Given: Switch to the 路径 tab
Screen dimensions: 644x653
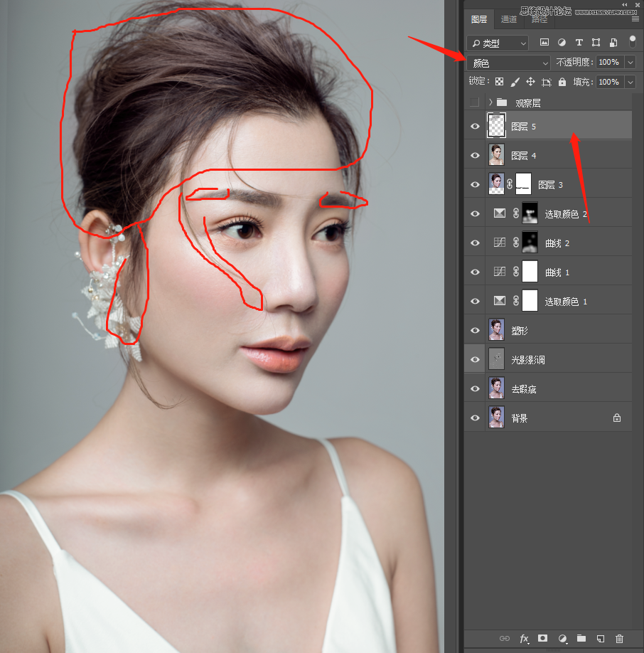Looking at the screenshot, I should [x=538, y=20].
